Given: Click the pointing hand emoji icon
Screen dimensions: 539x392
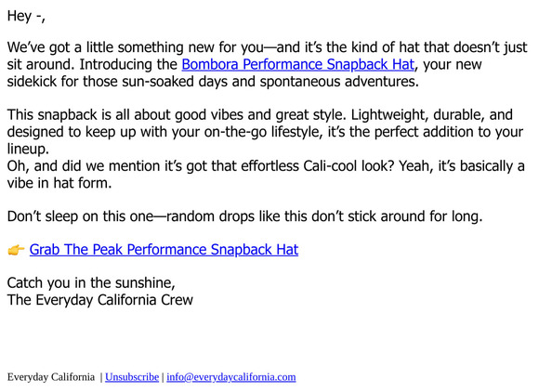Looking at the screenshot, I should [16, 250].
